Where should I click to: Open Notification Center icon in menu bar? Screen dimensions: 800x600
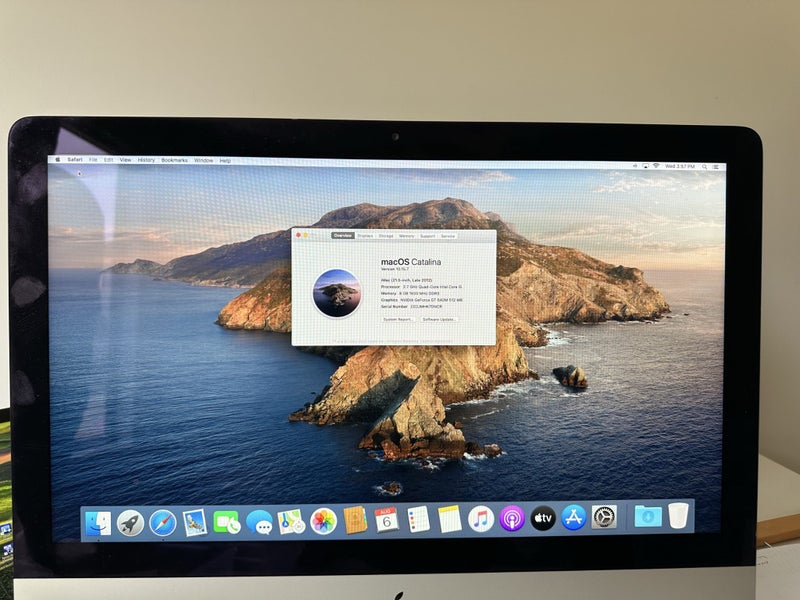click(x=715, y=167)
